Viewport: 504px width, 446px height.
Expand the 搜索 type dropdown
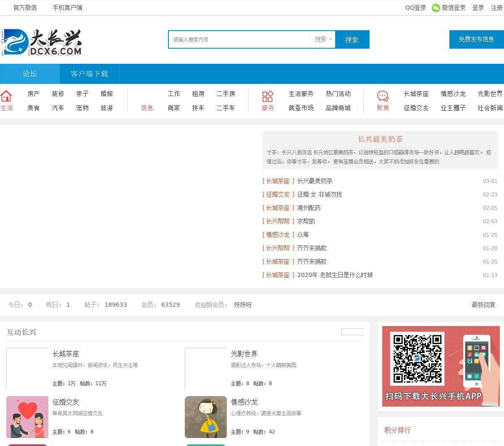pyautogui.click(x=323, y=39)
